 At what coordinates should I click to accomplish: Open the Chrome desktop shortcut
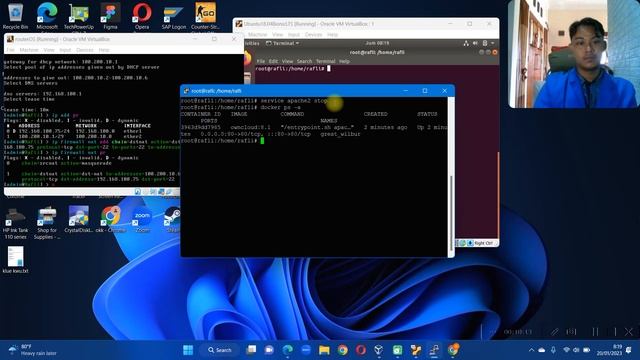(110, 220)
